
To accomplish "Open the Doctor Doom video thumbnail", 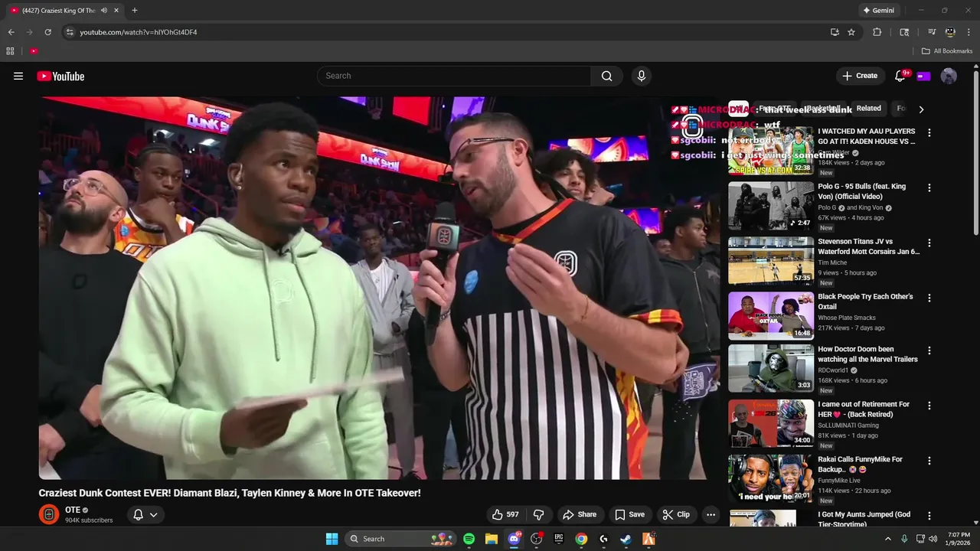I will tap(771, 369).
